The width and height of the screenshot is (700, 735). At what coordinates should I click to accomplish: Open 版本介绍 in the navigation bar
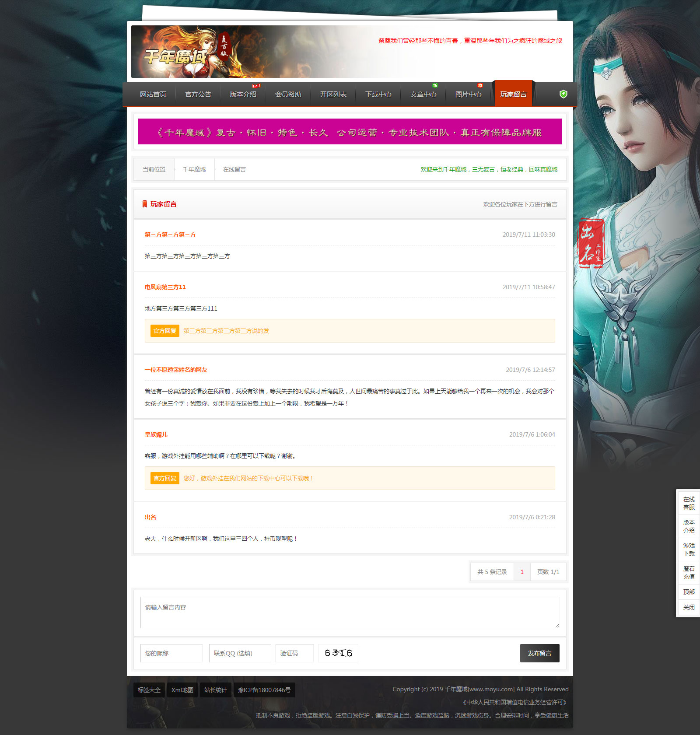(243, 94)
